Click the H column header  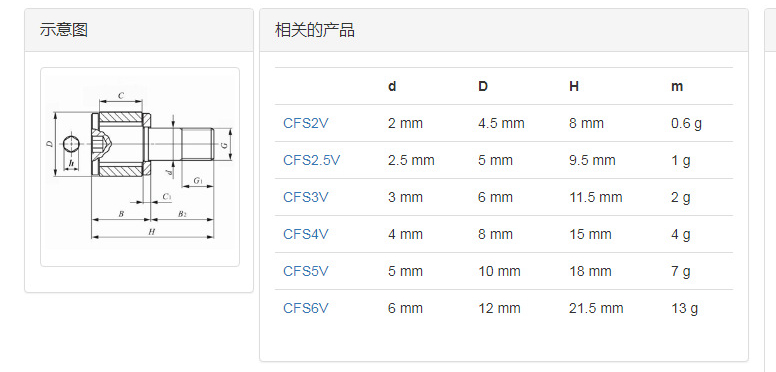[574, 87]
